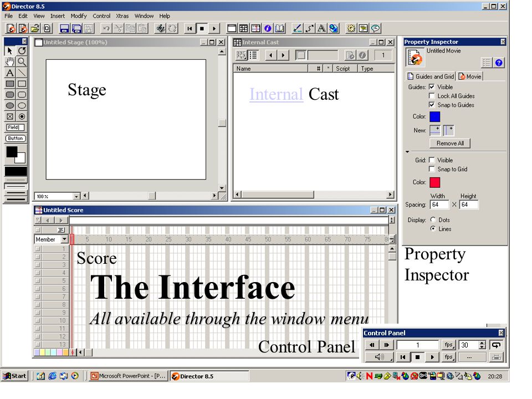Image resolution: width=532 pixels, height=399 pixels.
Task: Open the volume menu in Control Panel
Action: pyautogui.click(x=379, y=357)
